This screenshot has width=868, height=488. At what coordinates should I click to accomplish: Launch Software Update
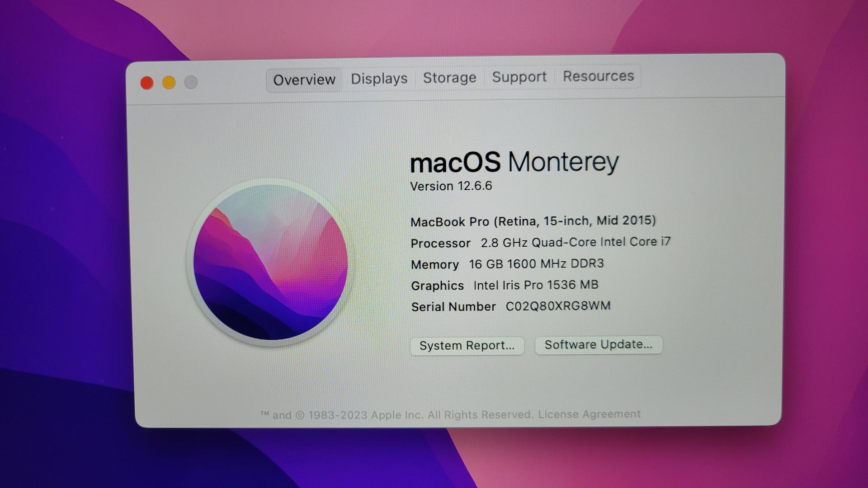click(599, 345)
